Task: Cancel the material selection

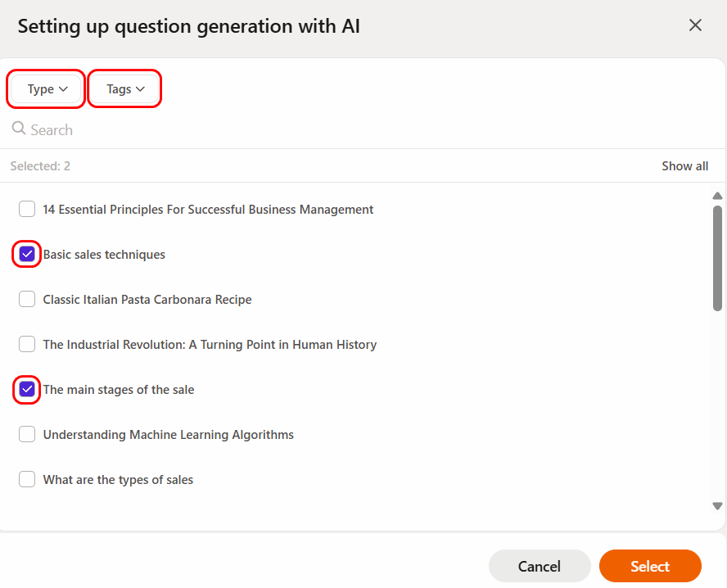Action: tap(539, 566)
